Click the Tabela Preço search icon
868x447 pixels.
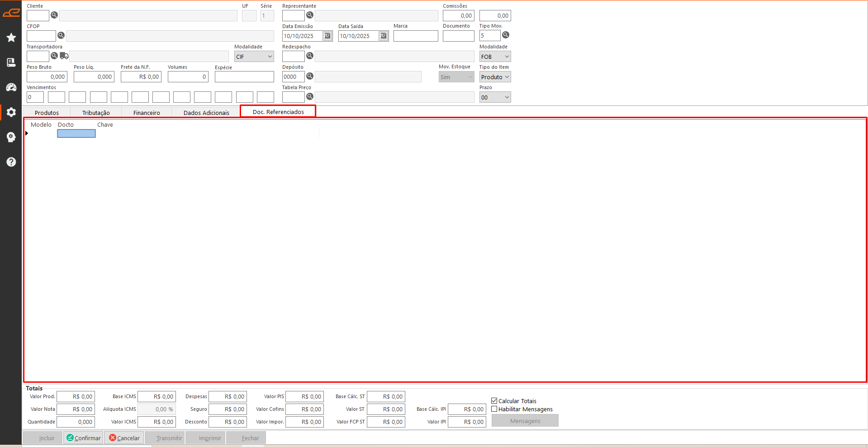pyautogui.click(x=310, y=97)
